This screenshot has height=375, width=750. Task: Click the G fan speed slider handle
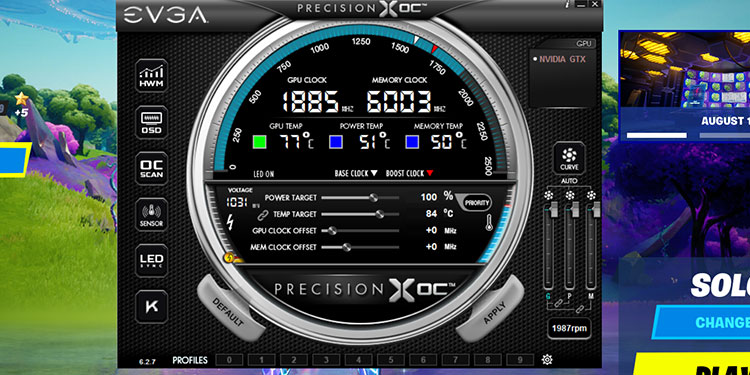(554, 210)
